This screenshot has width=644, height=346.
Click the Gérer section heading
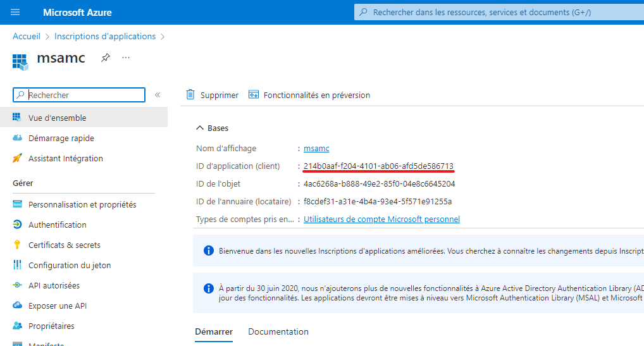[23, 183]
